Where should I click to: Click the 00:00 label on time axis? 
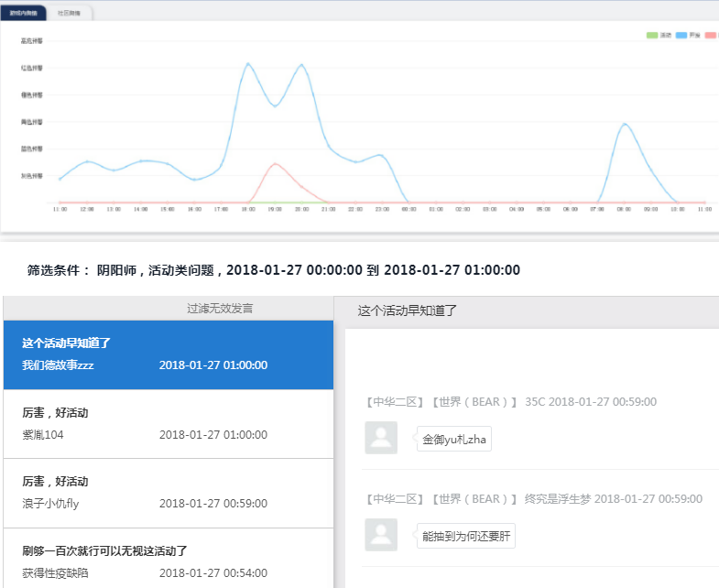point(409,210)
